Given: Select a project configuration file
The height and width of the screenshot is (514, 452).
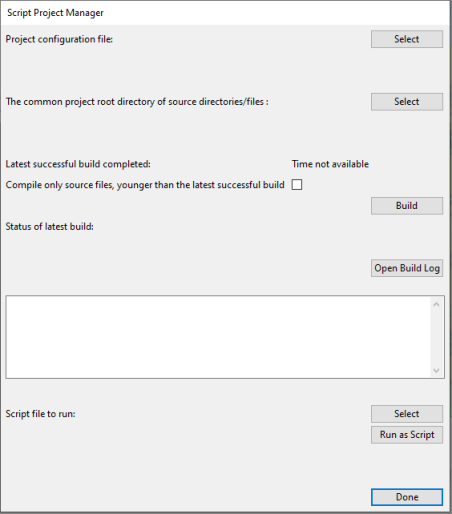Looking at the screenshot, I should point(407,39).
